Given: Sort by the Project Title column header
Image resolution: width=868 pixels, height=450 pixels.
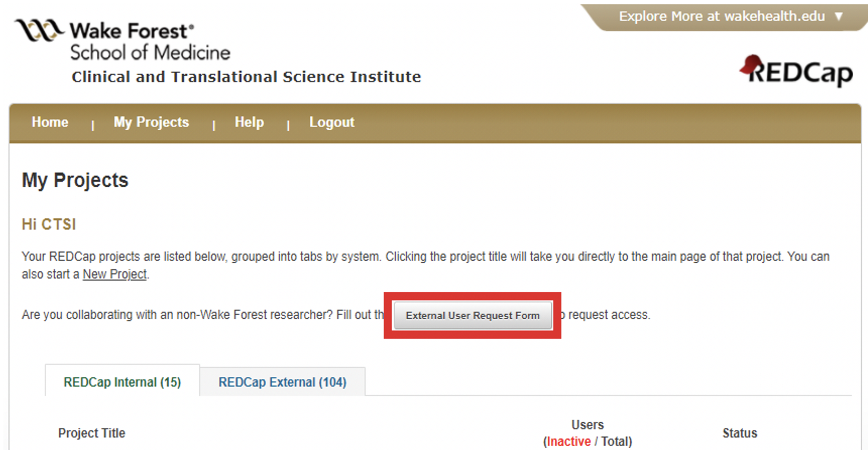Looking at the screenshot, I should coord(91,433).
